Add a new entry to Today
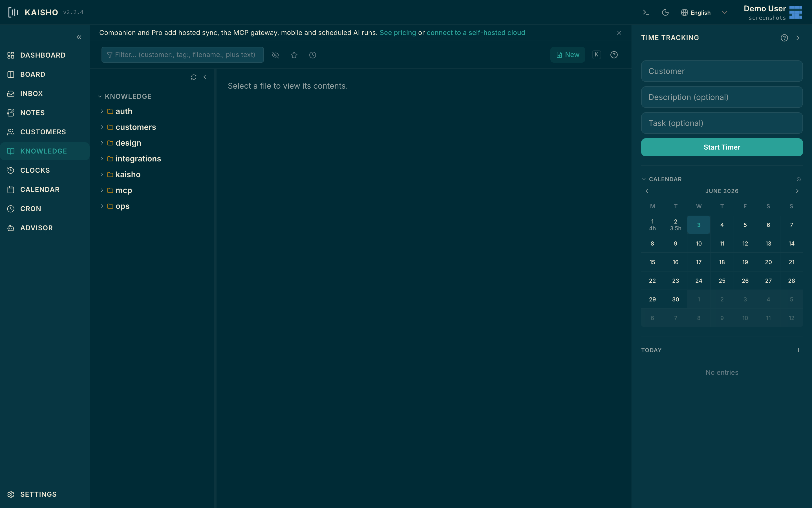 point(798,350)
